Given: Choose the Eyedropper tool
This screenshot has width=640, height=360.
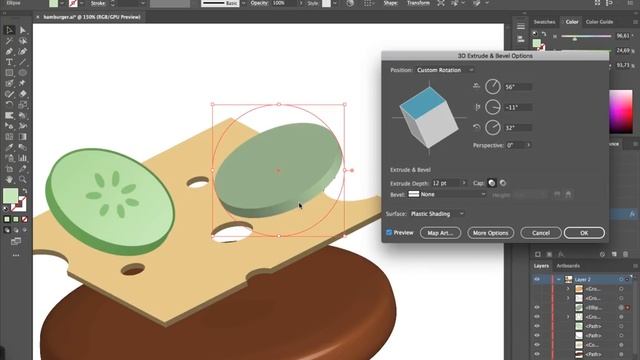Looking at the screenshot, I should pos(9,147).
